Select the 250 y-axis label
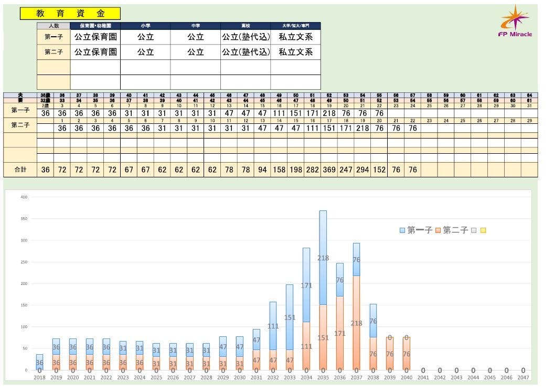Viewport: 554px width, 392px height. point(24,262)
